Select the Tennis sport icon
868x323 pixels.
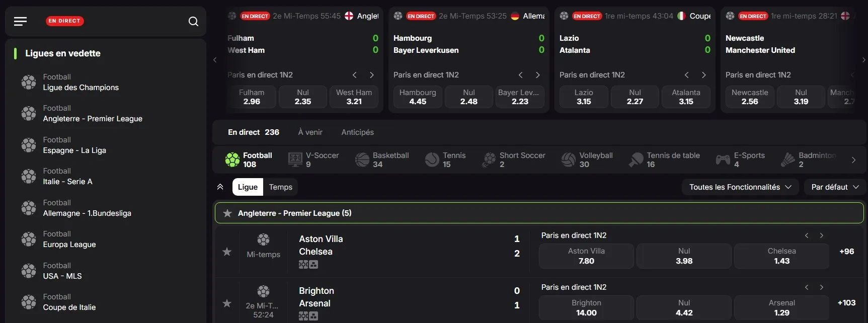(x=432, y=160)
